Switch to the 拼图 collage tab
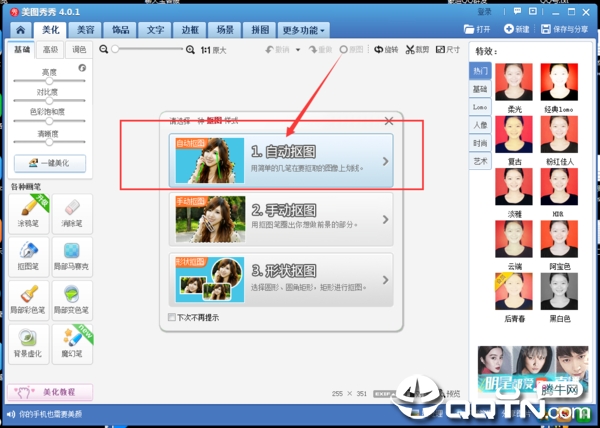 (260, 30)
